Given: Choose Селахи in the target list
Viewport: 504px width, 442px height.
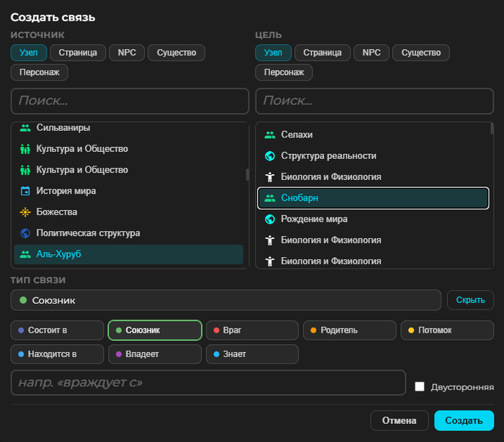Looking at the screenshot, I should 373,135.
